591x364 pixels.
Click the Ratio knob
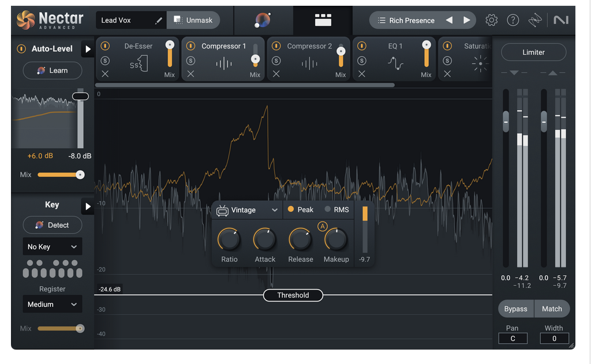[229, 239]
